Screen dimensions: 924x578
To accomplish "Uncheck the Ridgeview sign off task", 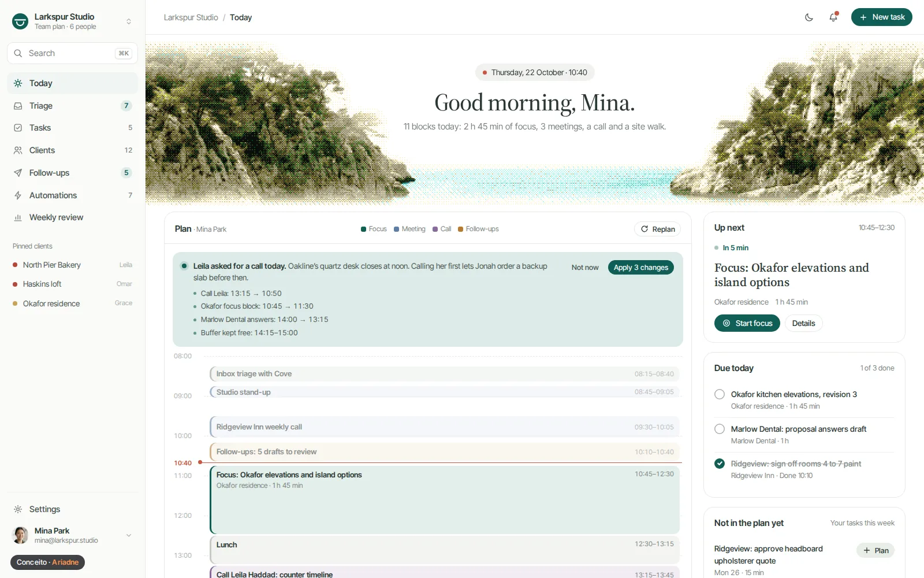I will click(720, 464).
